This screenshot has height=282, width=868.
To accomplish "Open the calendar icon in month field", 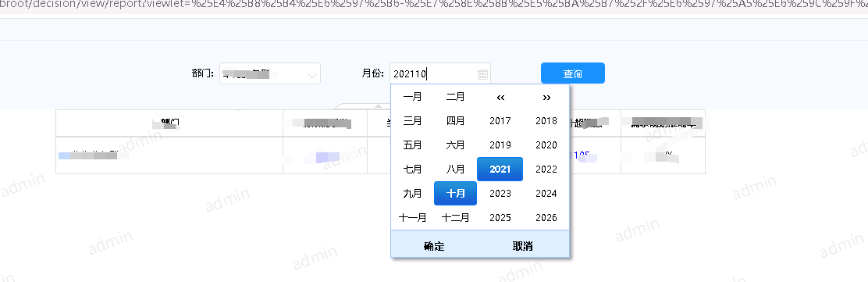I will (482, 73).
